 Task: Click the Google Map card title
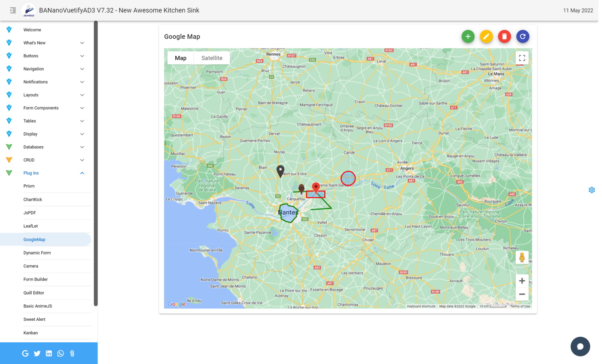coord(182,36)
